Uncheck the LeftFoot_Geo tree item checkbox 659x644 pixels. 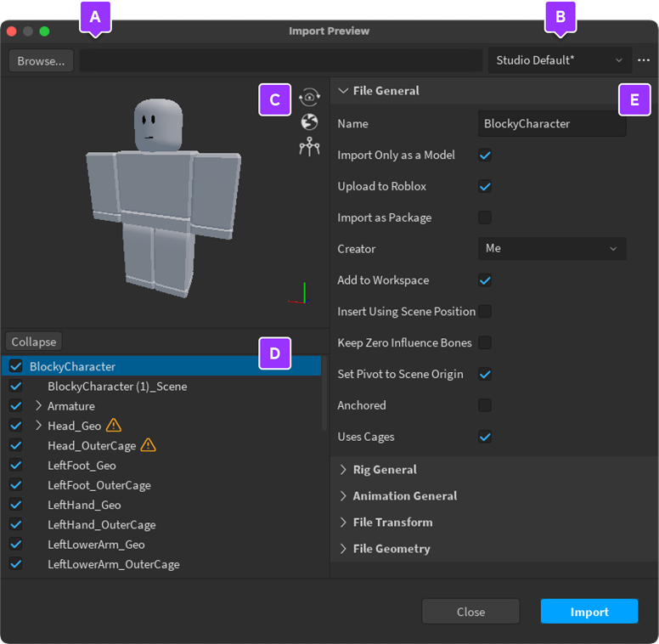[x=15, y=466]
